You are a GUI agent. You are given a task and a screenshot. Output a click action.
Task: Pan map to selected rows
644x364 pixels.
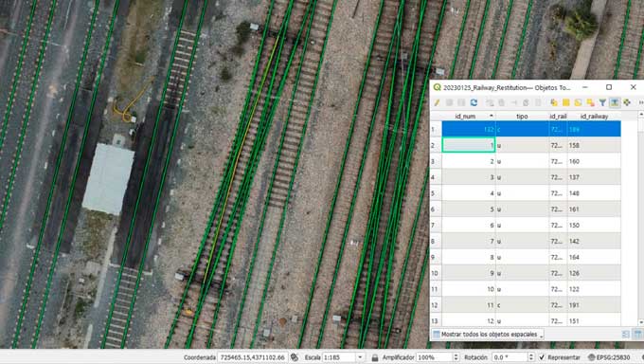click(627, 102)
